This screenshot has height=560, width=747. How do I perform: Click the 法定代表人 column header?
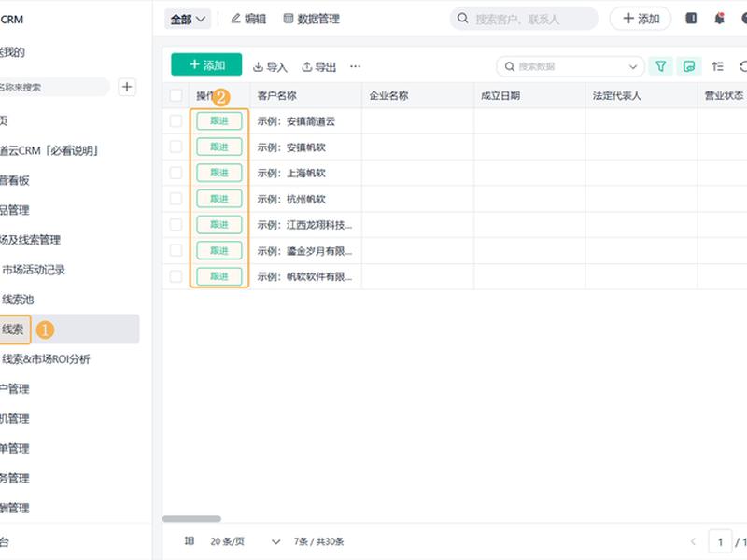[x=641, y=95]
